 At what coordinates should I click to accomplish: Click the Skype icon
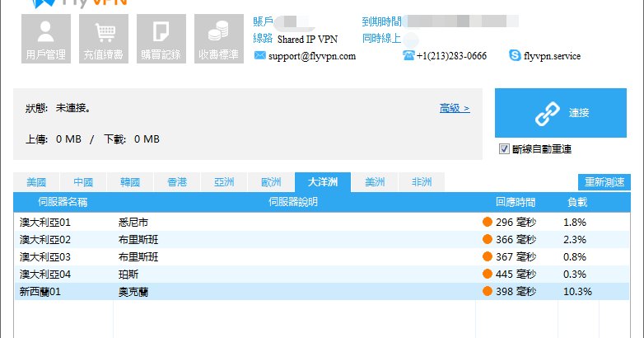coord(515,55)
